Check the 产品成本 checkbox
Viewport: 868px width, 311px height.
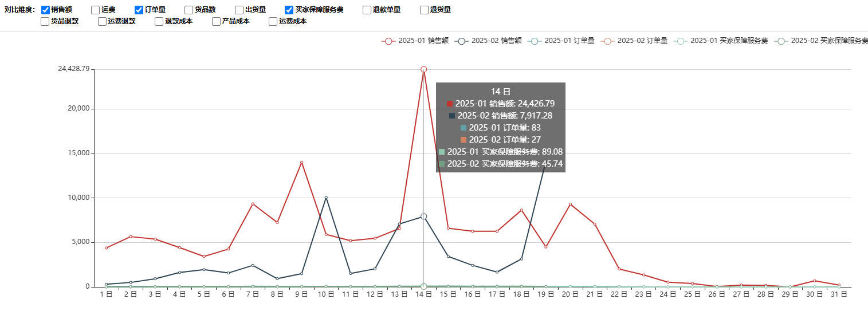click(x=216, y=21)
